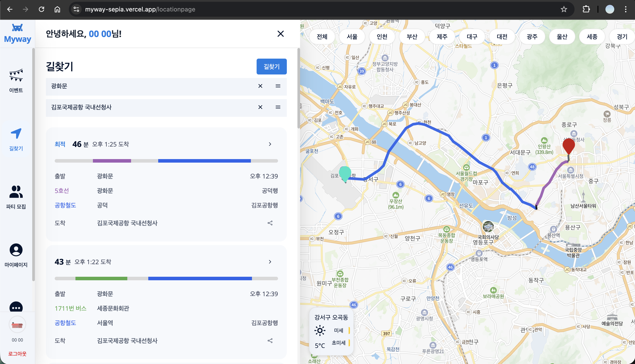
Task: Click reorder handle for 김포국제공항 국내선청사
Action: pyautogui.click(x=278, y=107)
